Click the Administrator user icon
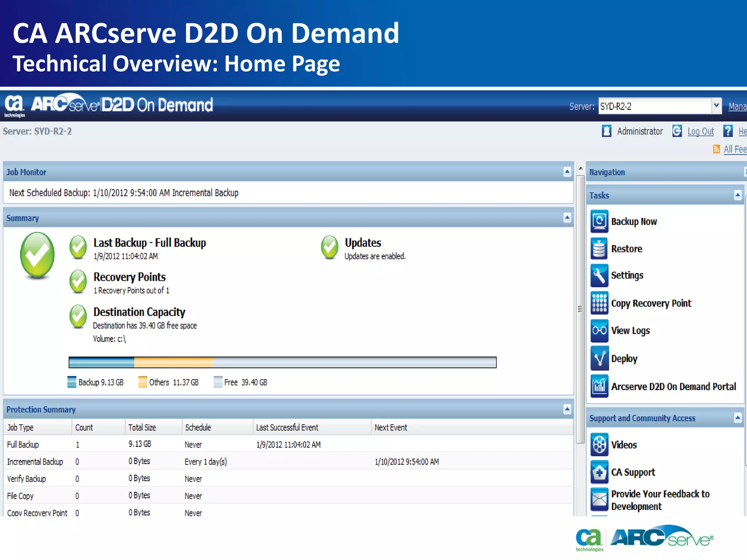Screen dimensions: 747x560 click(607, 131)
